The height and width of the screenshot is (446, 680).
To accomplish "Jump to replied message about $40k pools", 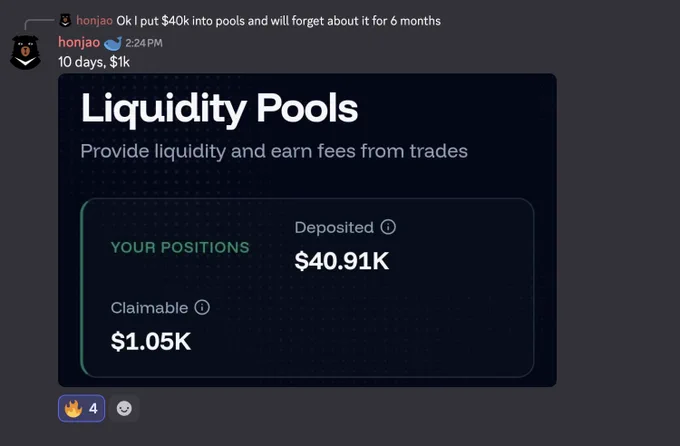I will 278,20.
